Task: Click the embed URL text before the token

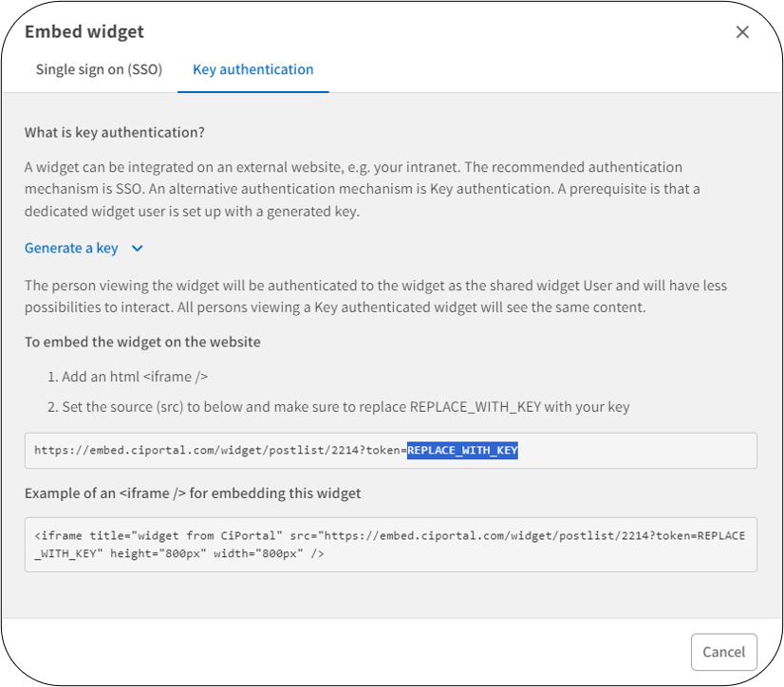Action: (x=218, y=450)
